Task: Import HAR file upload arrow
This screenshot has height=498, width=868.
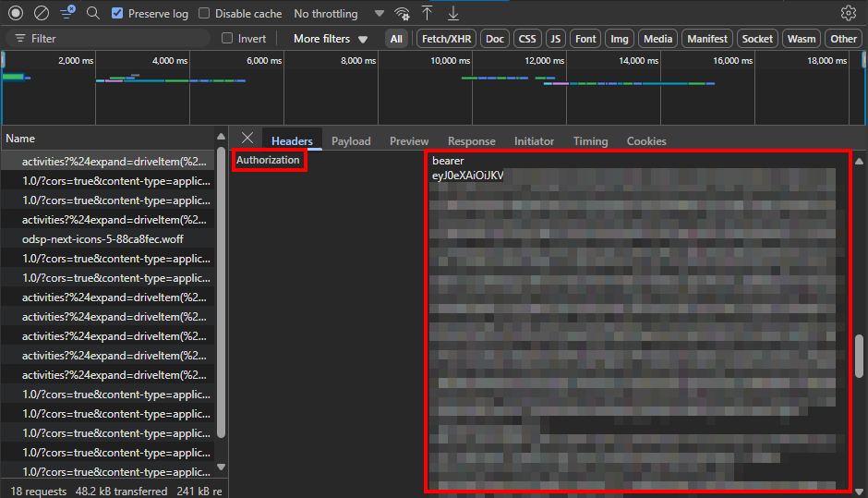Action: tap(427, 13)
